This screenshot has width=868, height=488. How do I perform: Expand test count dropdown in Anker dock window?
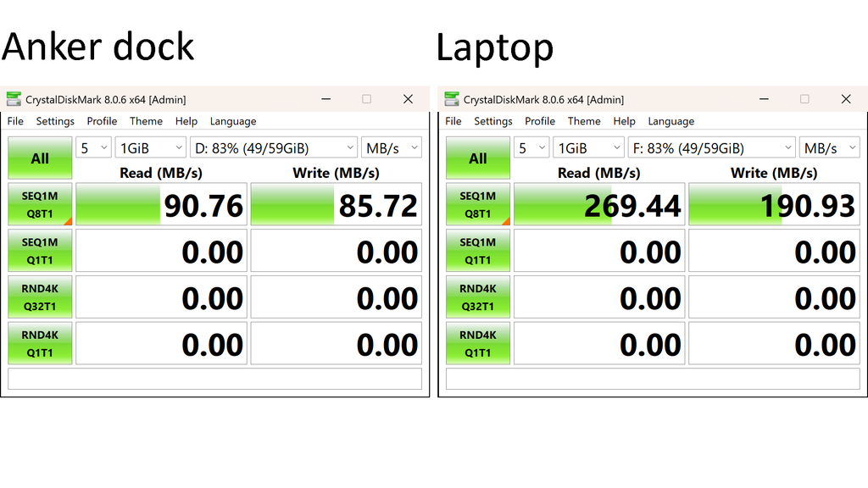pos(93,147)
